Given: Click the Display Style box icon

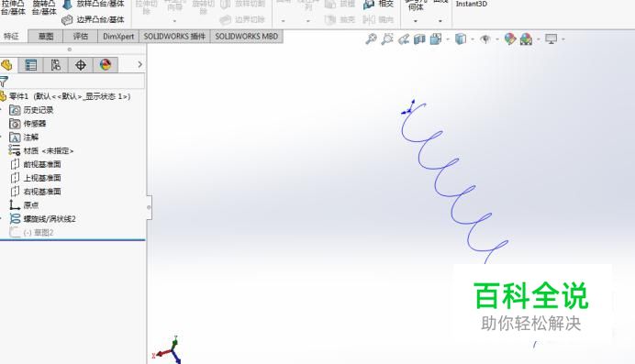Looking at the screenshot, I should (x=461, y=39).
